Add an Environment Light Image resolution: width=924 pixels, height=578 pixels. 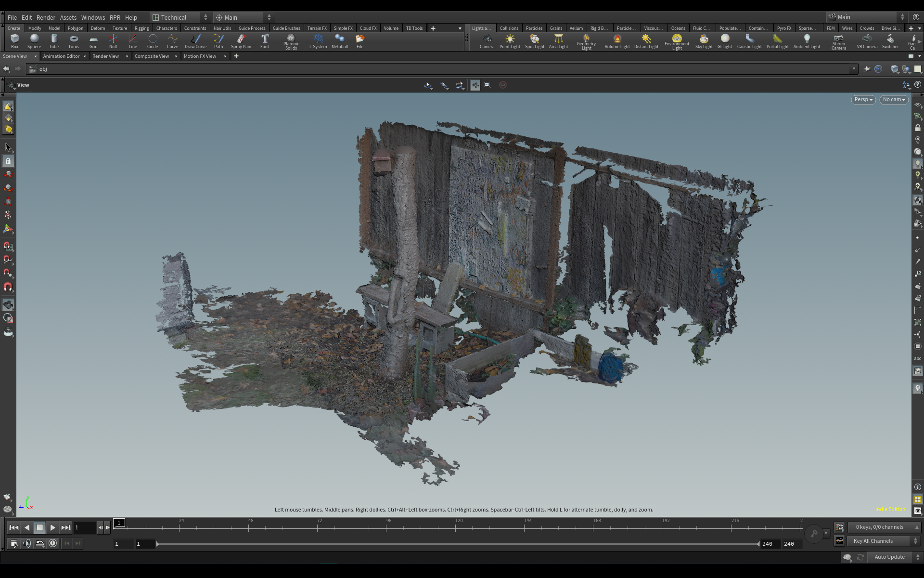[677, 41]
